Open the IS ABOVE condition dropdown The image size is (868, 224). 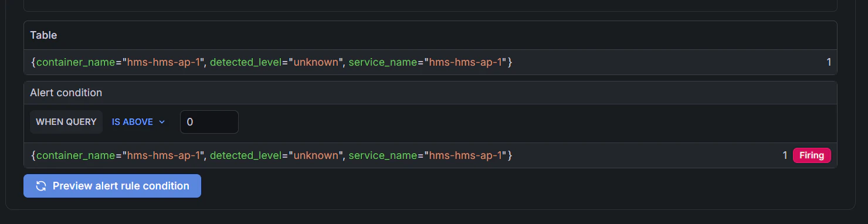(x=138, y=122)
